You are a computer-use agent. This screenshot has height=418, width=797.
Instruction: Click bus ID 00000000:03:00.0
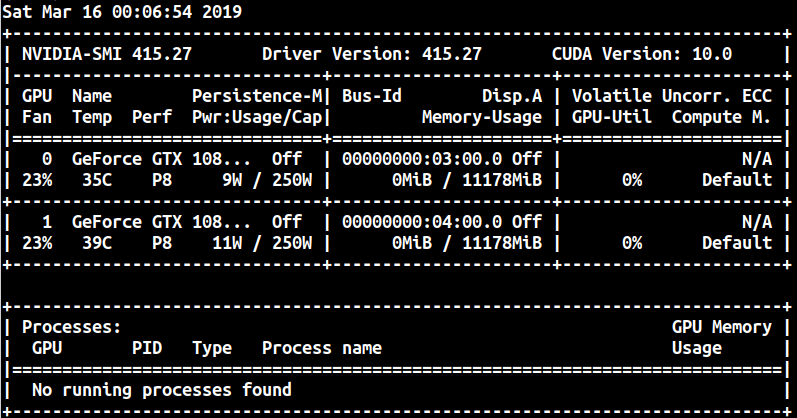click(x=421, y=159)
